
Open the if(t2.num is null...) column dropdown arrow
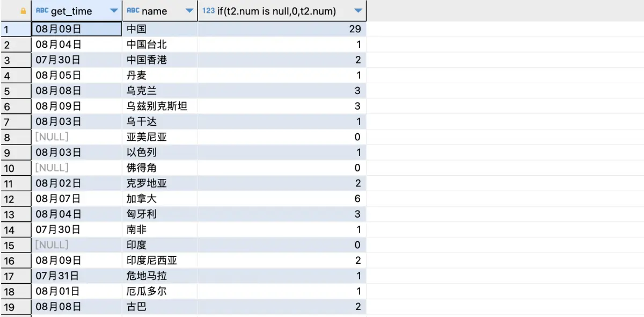pos(358,11)
